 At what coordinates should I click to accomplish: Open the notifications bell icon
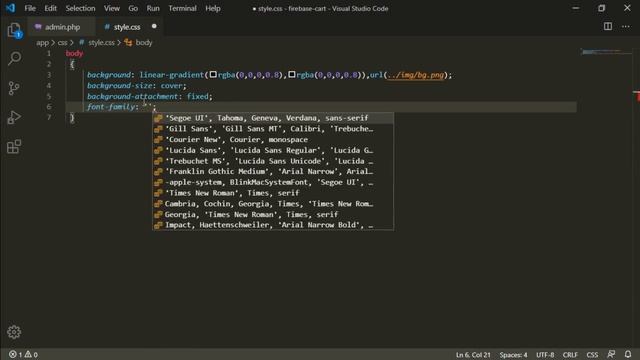pyautogui.click(x=628, y=354)
